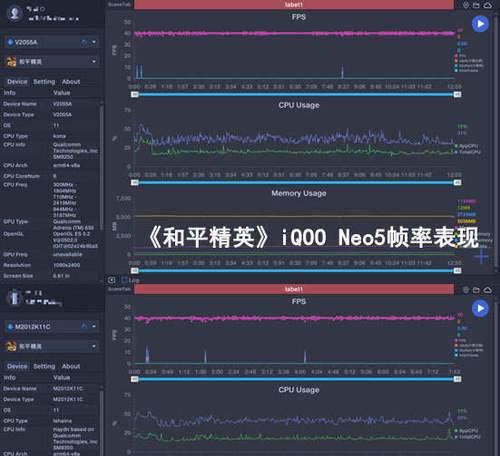
Task: Open the M2012K11C device dropdown
Action: pos(52,327)
